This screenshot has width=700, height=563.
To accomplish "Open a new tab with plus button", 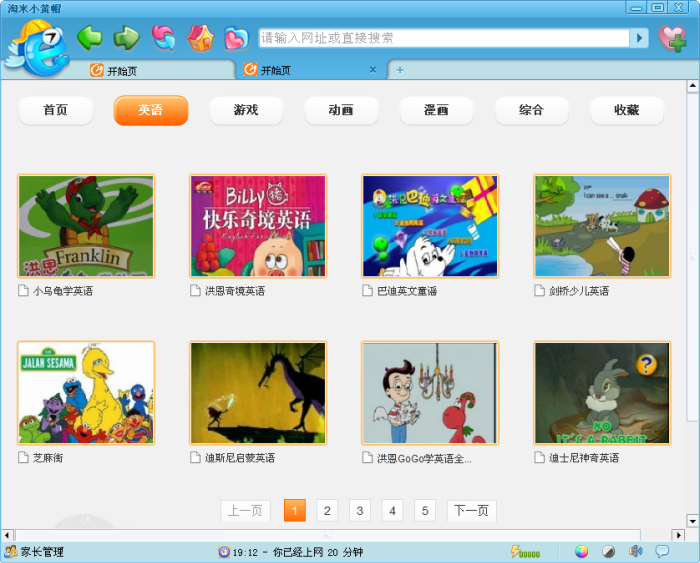I will [x=400, y=70].
